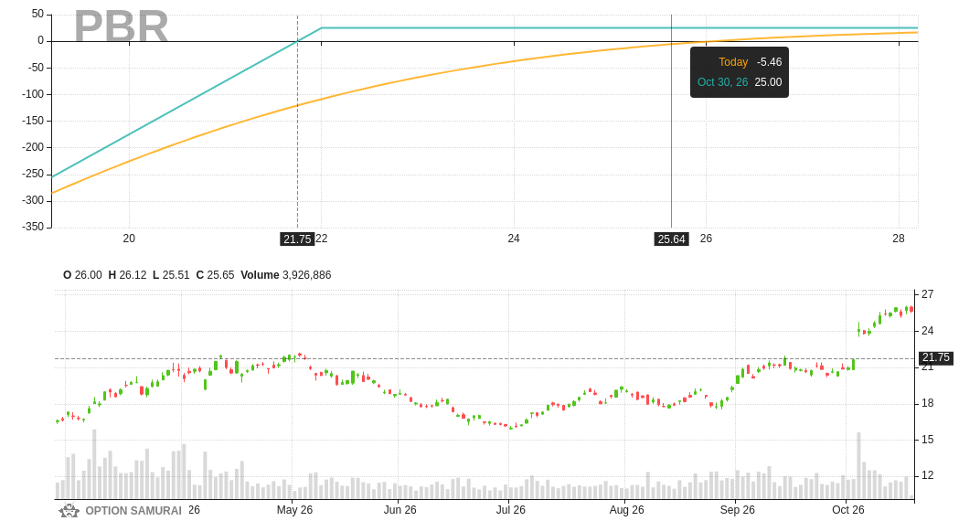Click the 25.64 crosshair price marker

pos(671,239)
